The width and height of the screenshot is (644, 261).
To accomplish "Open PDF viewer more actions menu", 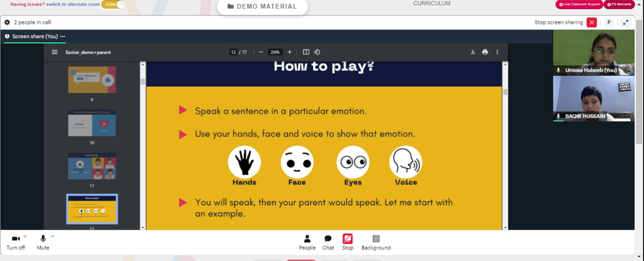I will [x=497, y=52].
